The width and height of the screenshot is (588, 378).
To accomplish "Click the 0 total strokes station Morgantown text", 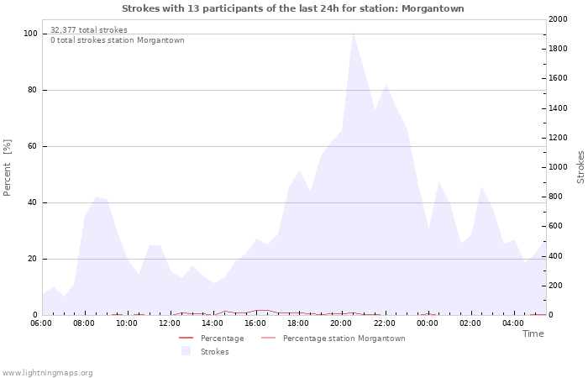I will point(118,40).
